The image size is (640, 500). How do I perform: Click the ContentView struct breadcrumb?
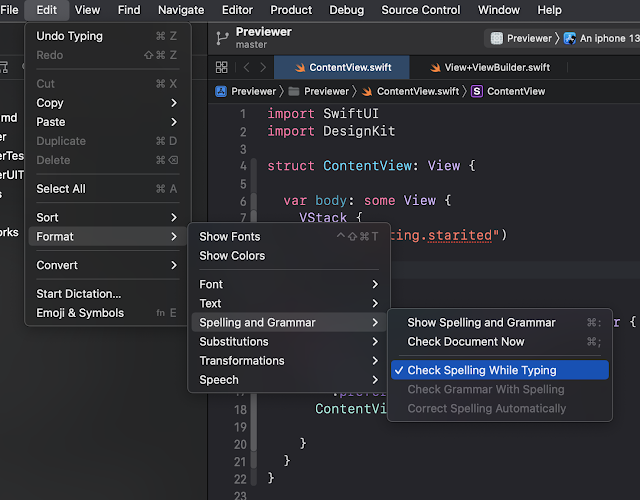click(508, 91)
